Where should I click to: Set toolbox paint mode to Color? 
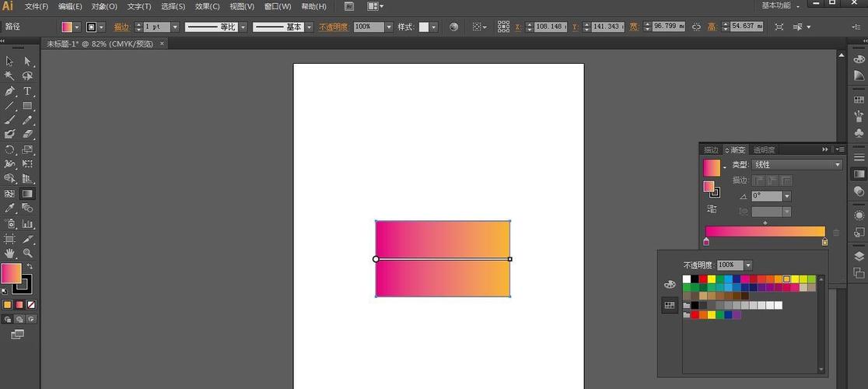7,304
